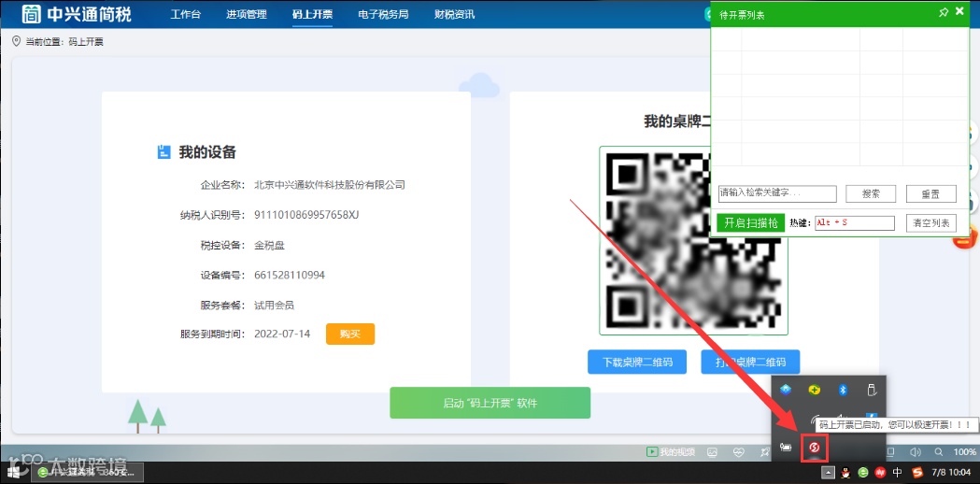Collapse the hidden tray icons arrow

click(828, 472)
